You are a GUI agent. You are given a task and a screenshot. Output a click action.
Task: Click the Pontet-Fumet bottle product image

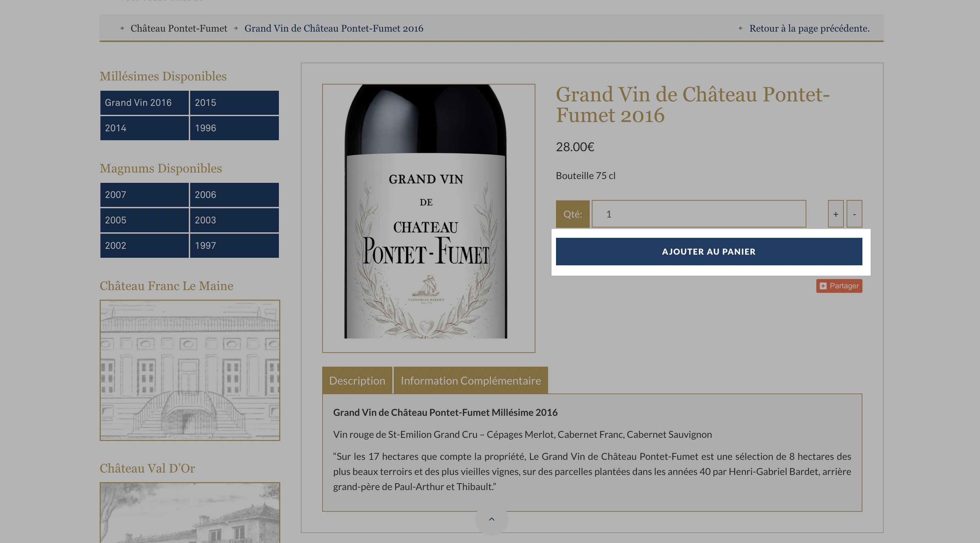tap(428, 218)
